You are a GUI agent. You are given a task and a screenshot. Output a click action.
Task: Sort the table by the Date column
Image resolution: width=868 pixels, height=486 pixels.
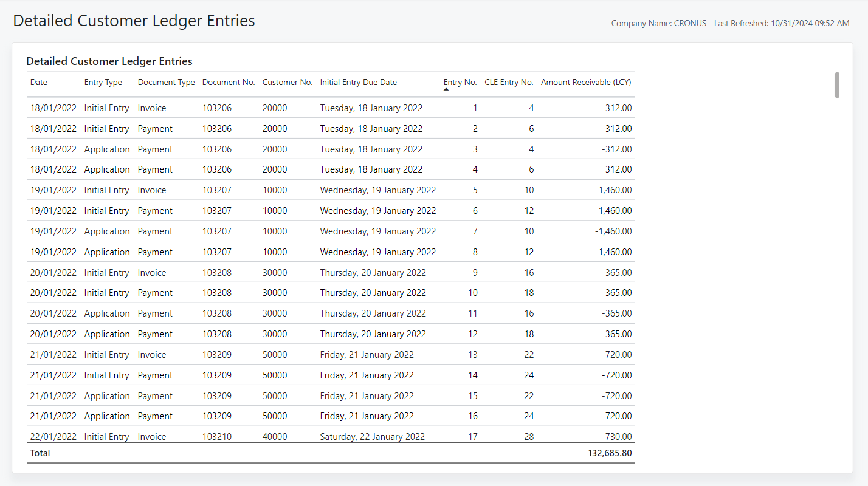[38, 82]
